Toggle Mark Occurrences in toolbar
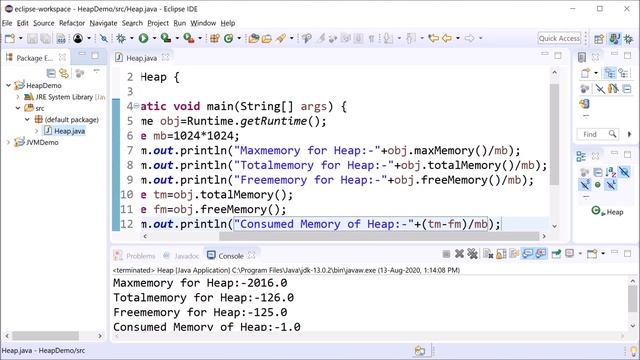The width and height of the screenshot is (640, 360). [x=321, y=38]
